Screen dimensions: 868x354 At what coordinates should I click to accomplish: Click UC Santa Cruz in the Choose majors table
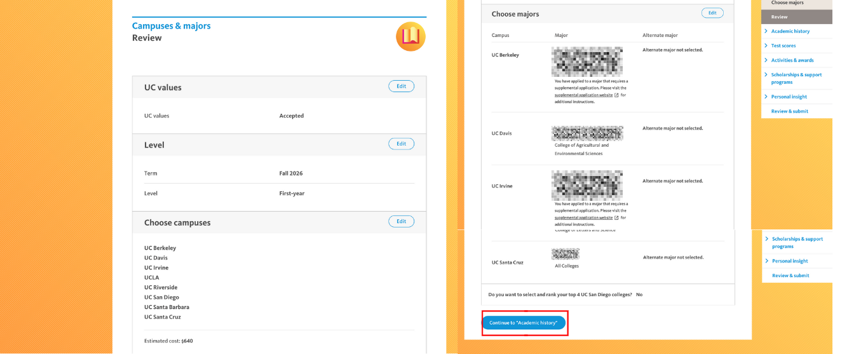tap(508, 262)
